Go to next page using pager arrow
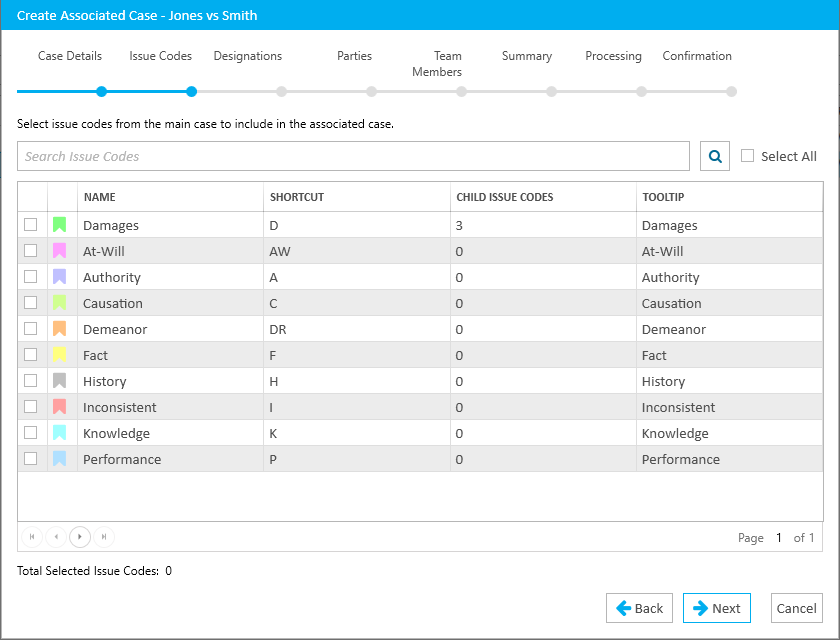 pos(80,537)
